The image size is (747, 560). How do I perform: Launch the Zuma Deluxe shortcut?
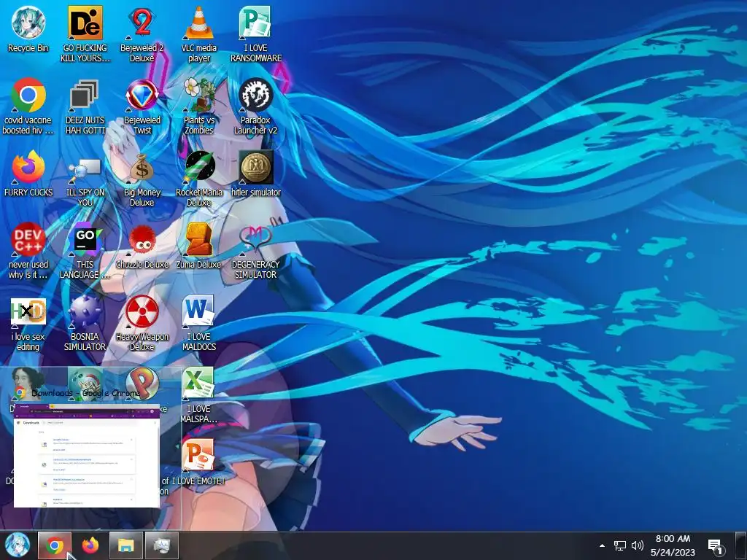tap(199, 246)
